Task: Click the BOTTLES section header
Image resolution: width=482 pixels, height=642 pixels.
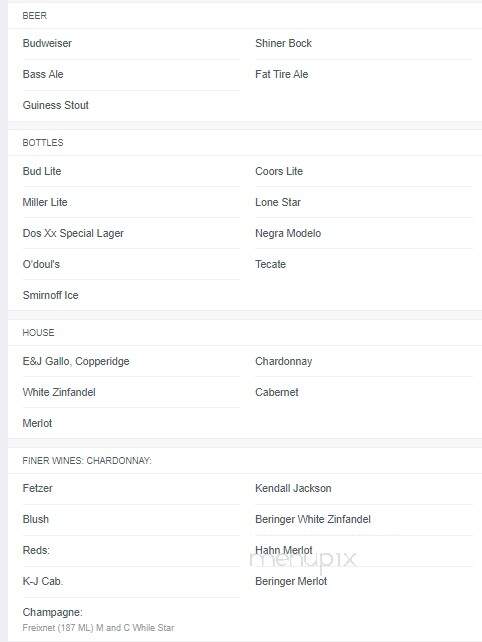Action: click(x=43, y=142)
